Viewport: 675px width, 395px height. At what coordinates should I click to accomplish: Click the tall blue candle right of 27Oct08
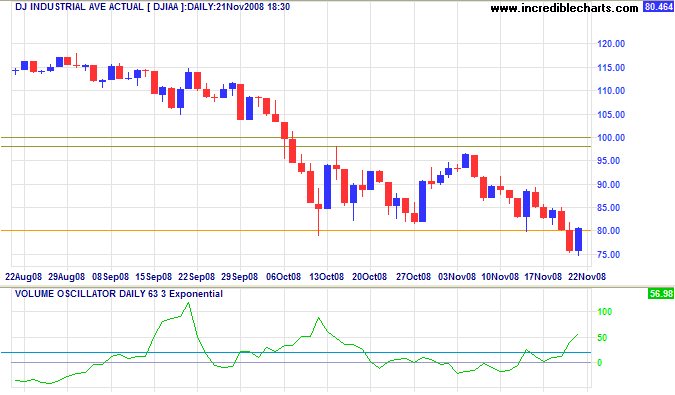tap(422, 201)
